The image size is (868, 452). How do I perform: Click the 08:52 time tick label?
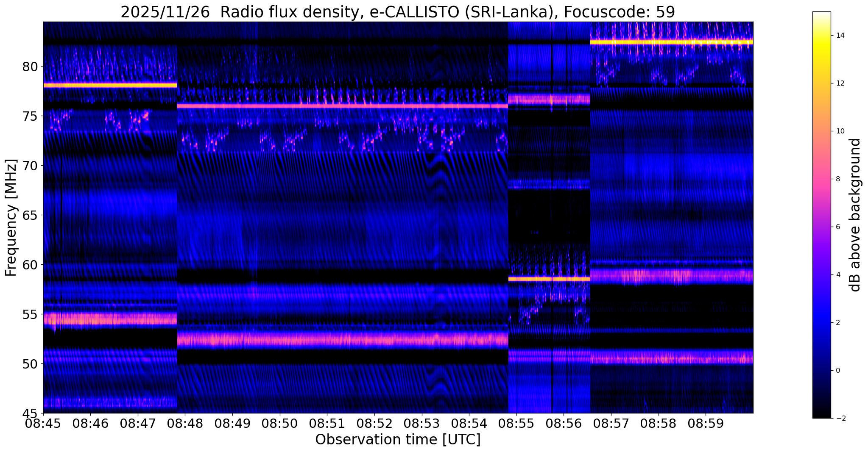[374, 423]
